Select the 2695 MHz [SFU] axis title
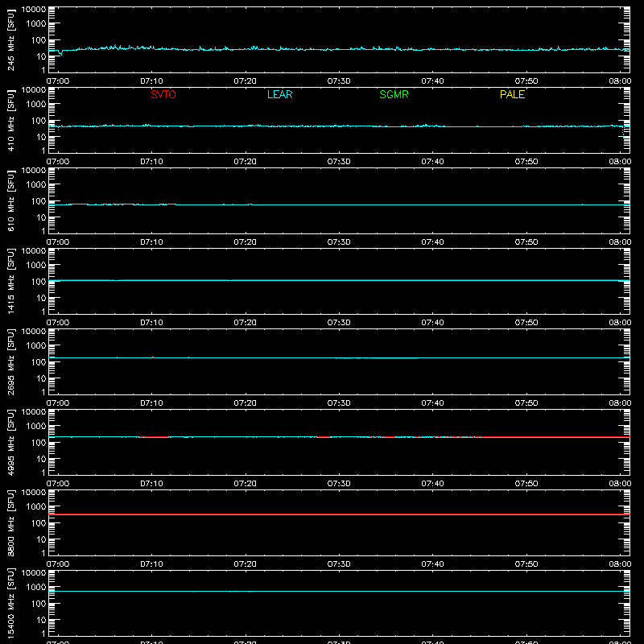The image size is (644, 644). (x=10, y=361)
